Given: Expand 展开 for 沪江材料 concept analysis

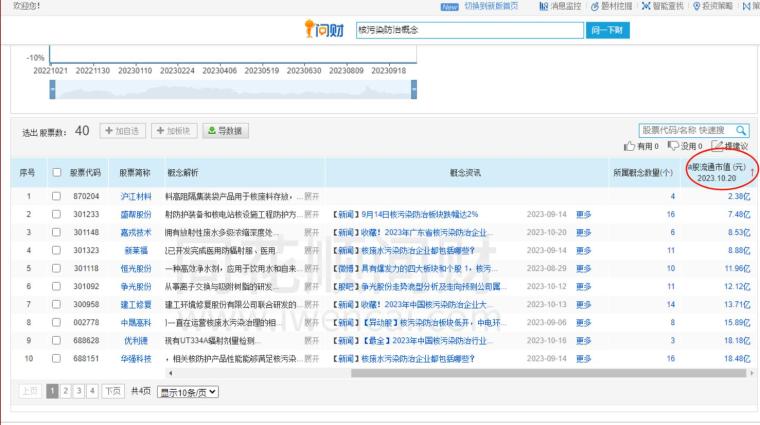Looking at the screenshot, I should tap(312, 196).
